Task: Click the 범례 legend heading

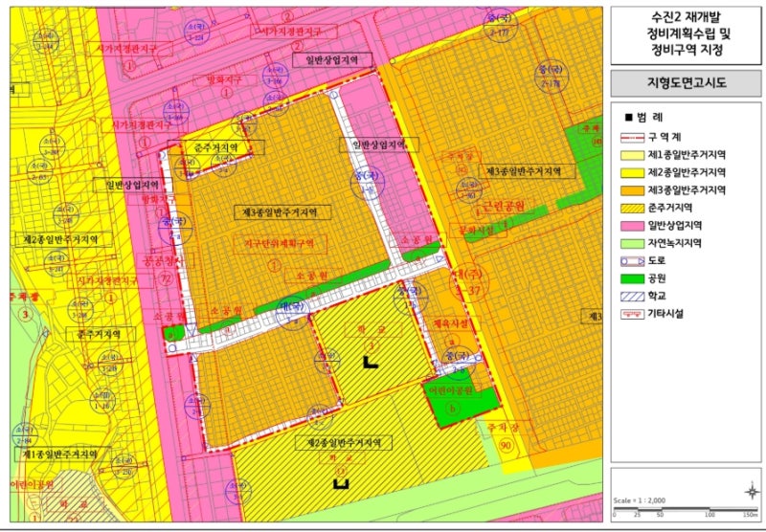Action: 644,118
